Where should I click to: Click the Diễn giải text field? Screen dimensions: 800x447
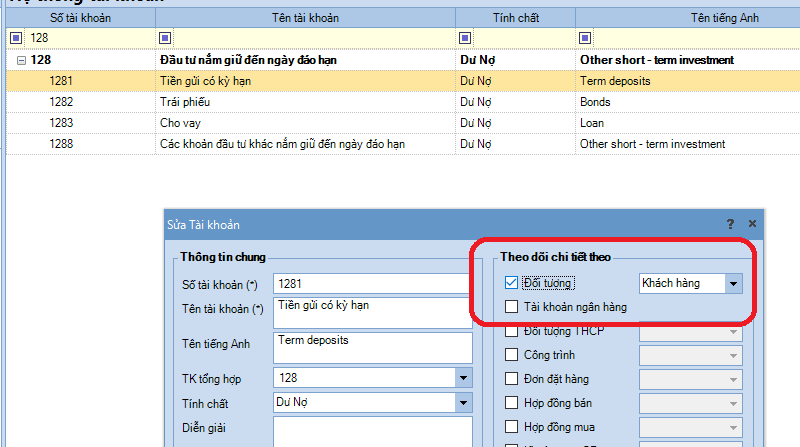pos(372,432)
